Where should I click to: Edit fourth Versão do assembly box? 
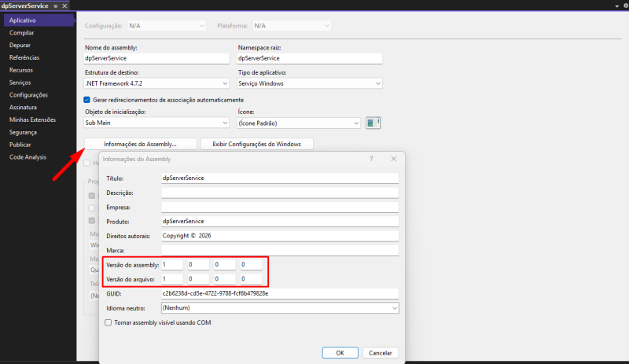251,264
